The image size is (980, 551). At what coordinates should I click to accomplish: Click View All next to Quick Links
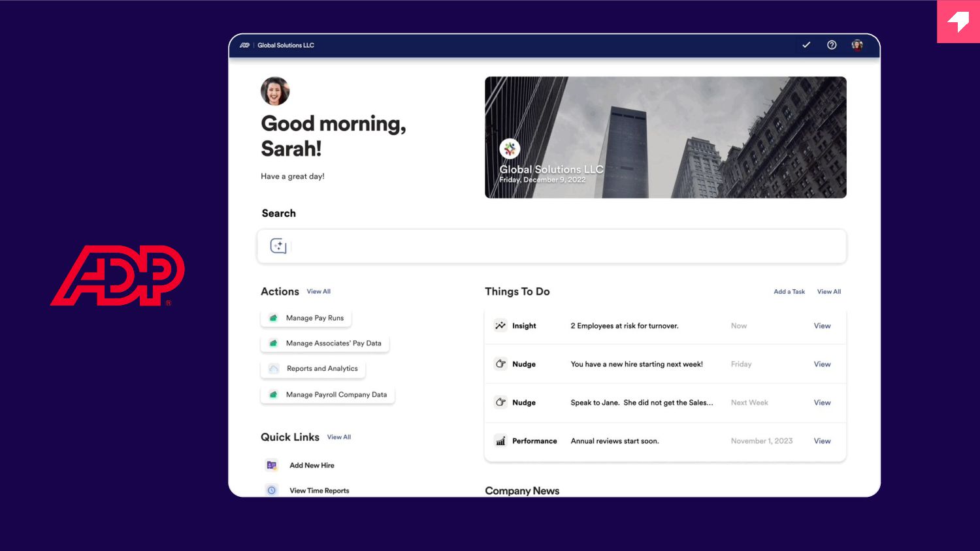tap(339, 437)
